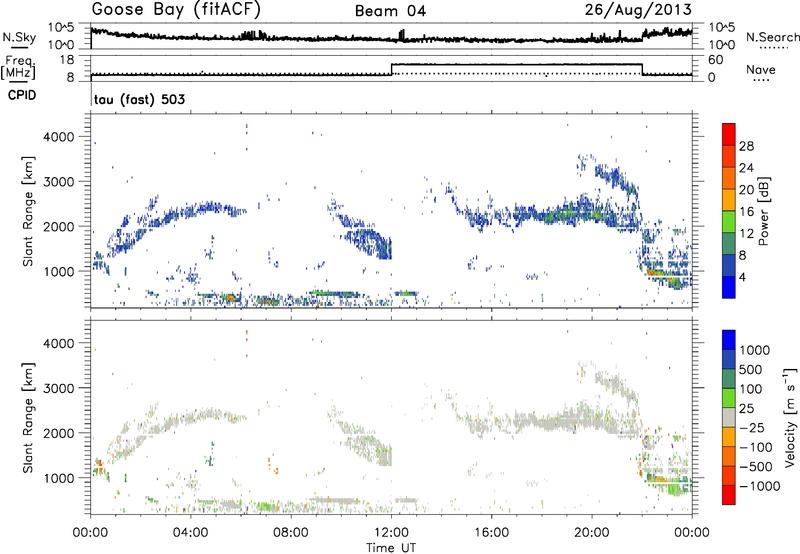Click the '04:00' time axis label

(x=191, y=533)
